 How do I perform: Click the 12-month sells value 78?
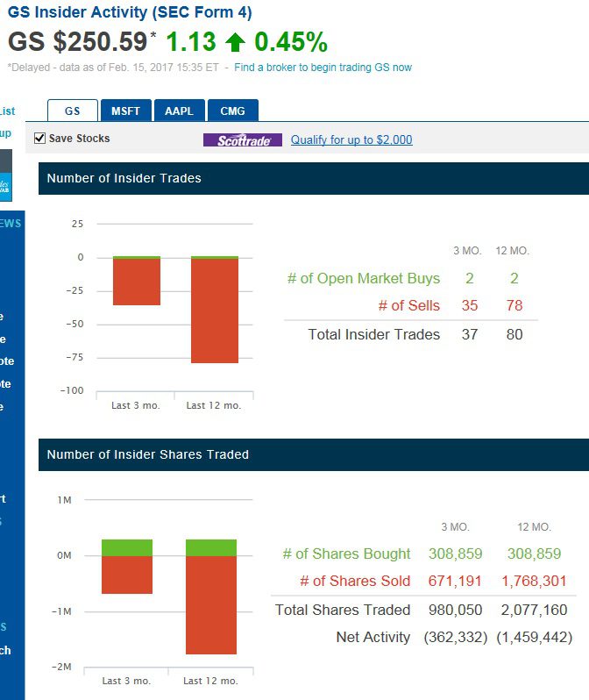(x=514, y=305)
